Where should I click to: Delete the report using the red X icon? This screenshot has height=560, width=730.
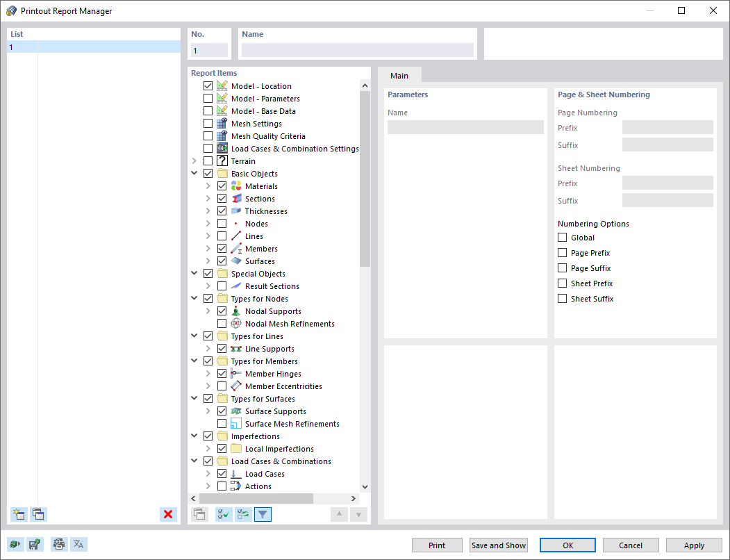(167, 514)
